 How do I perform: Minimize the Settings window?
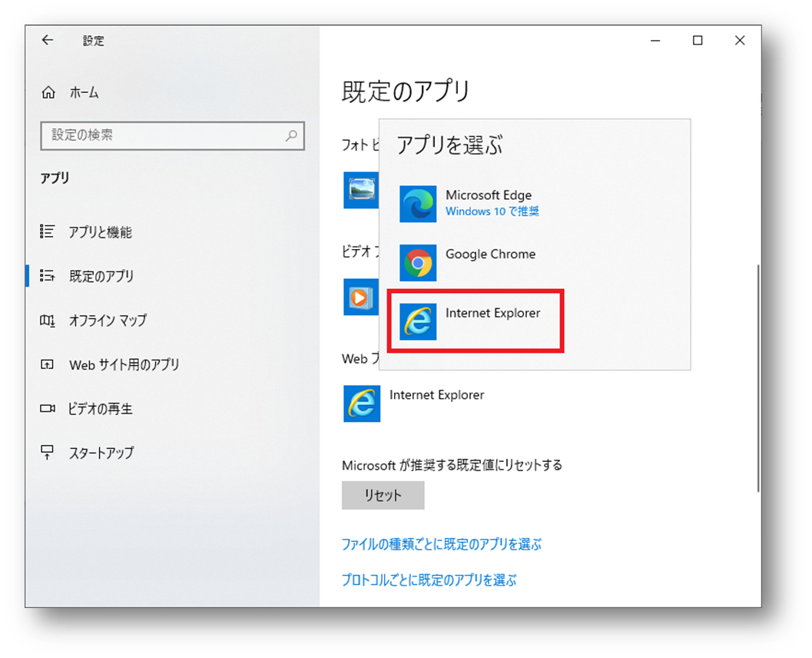pyautogui.click(x=655, y=40)
